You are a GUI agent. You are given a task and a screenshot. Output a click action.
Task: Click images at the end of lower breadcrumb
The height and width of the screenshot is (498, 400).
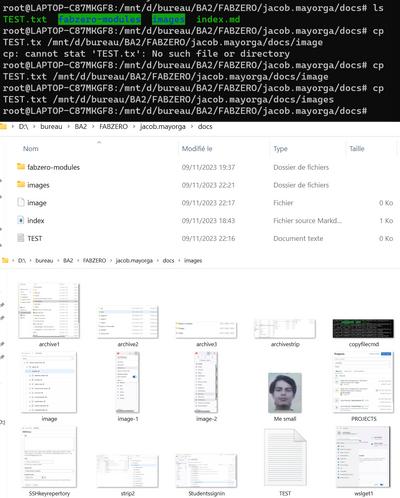point(193,260)
